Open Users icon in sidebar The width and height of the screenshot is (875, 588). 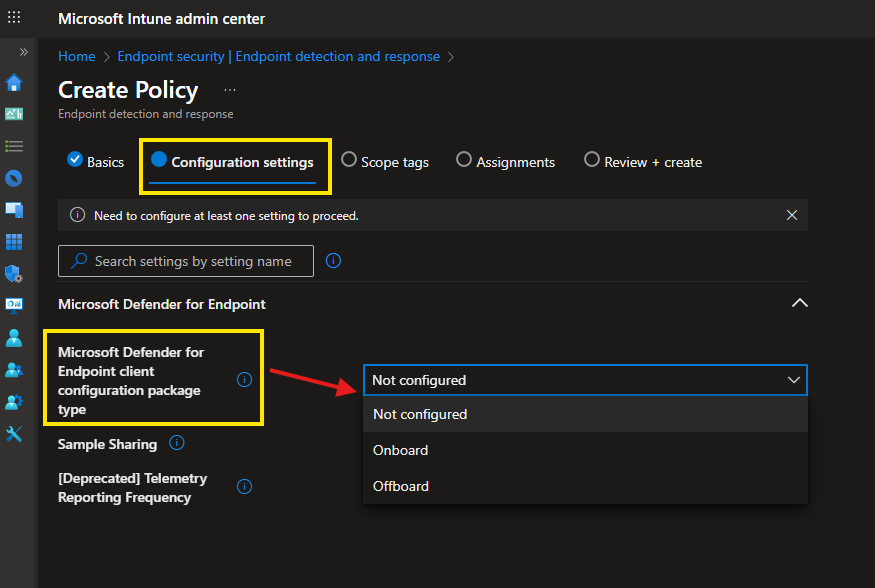pyautogui.click(x=14, y=338)
